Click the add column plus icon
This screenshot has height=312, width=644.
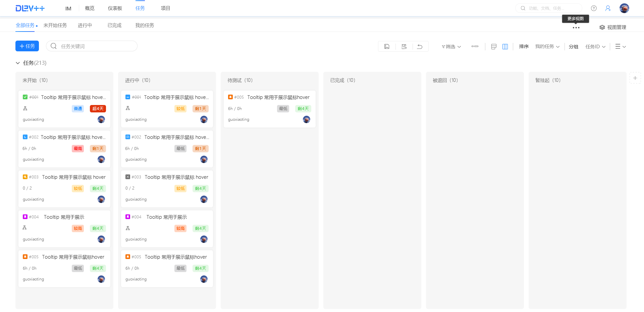635,78
